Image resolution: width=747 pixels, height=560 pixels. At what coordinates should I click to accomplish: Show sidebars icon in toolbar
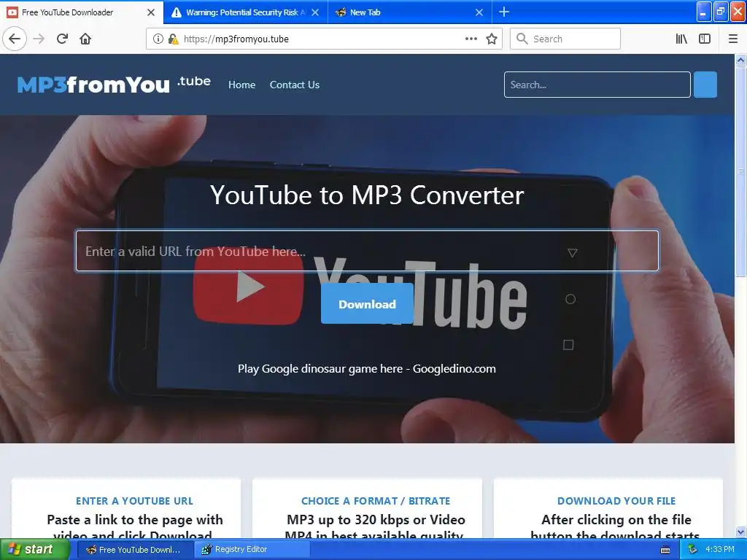(705, 39)
